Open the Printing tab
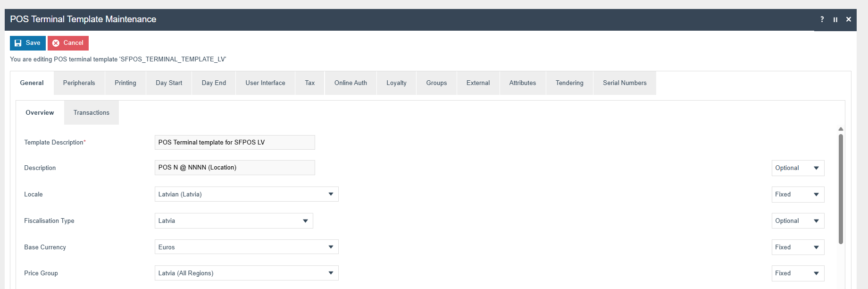Image resolution: width=868 pixels, height=289 pixels. pos(125,83)
